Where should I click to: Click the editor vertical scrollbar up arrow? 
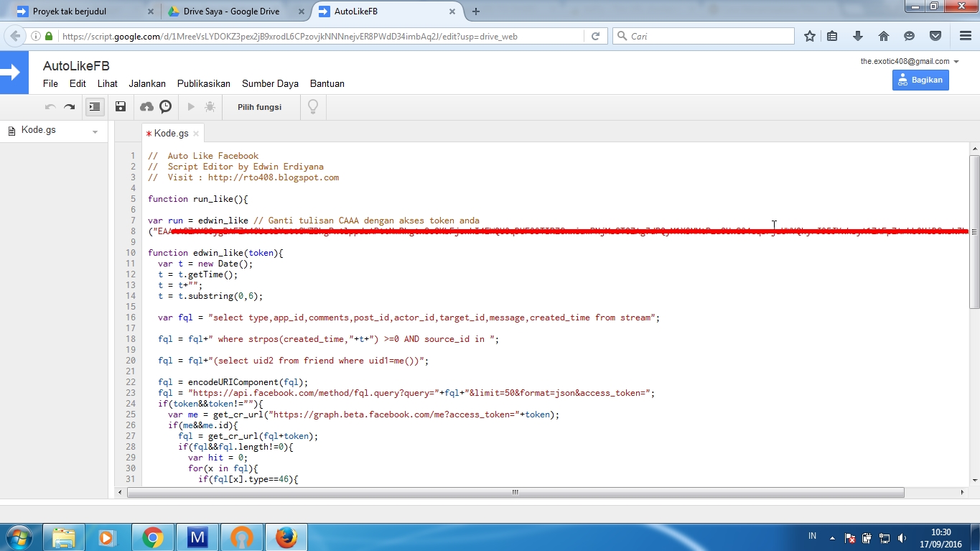pyautogui.click(x=974, y=148)
